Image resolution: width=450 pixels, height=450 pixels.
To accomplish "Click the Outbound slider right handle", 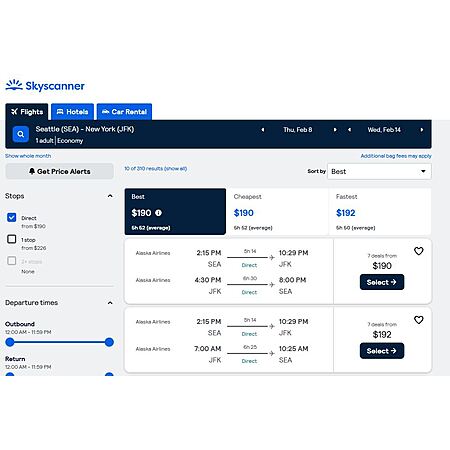I will click(x=109, y=342).
